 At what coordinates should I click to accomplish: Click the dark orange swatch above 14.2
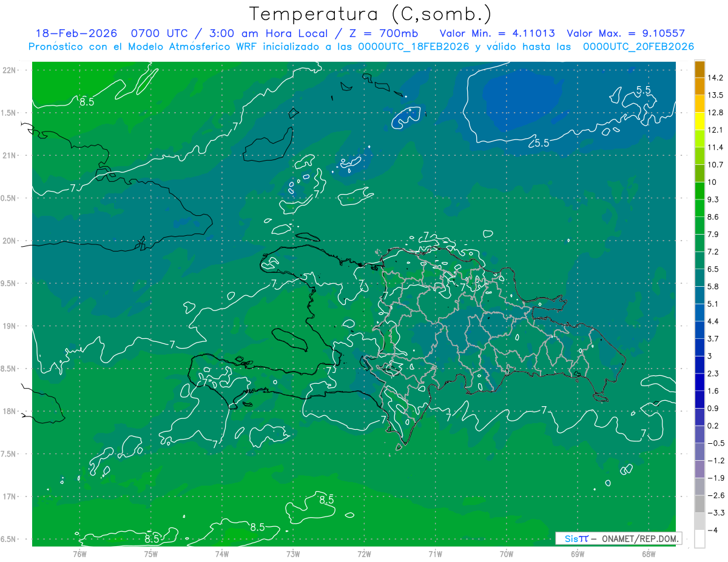(x=699, y=70)
